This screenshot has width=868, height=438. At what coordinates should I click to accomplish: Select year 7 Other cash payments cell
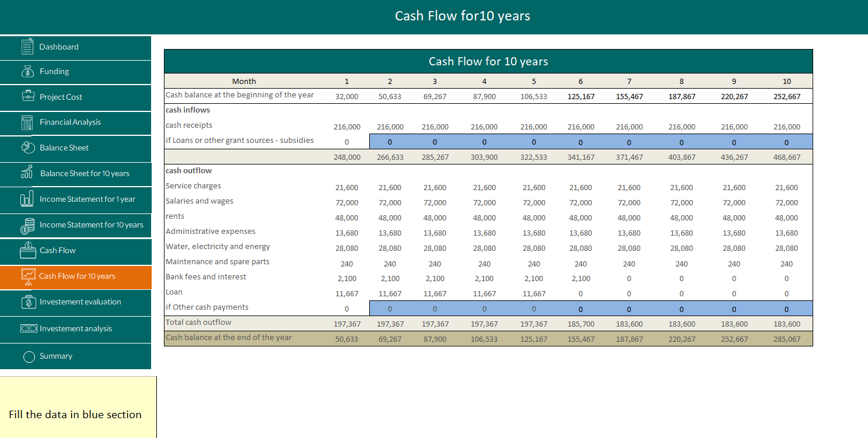pyautogui.click(x=629, y=309)
